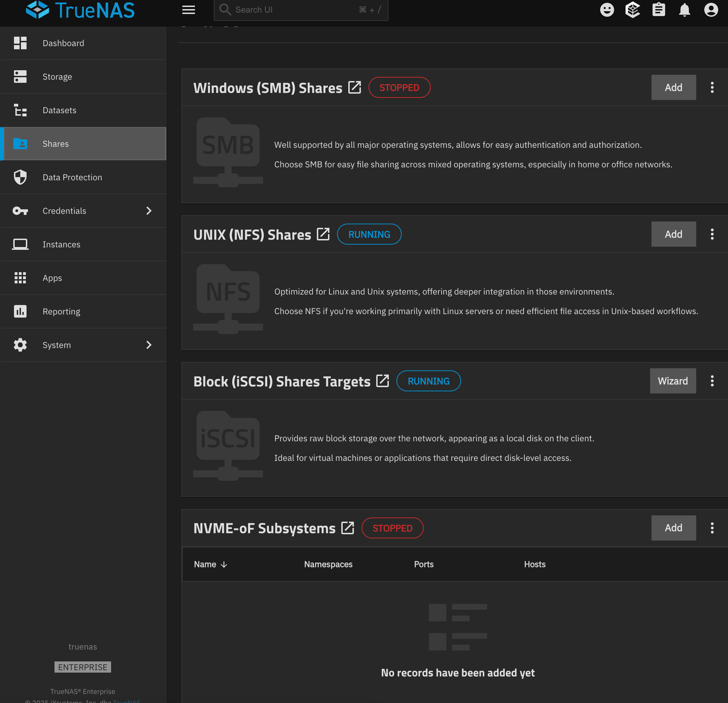Screen dimensions: 728x703
Task: Toggle the hamburger sidebar menu
Action: (189, 10)
